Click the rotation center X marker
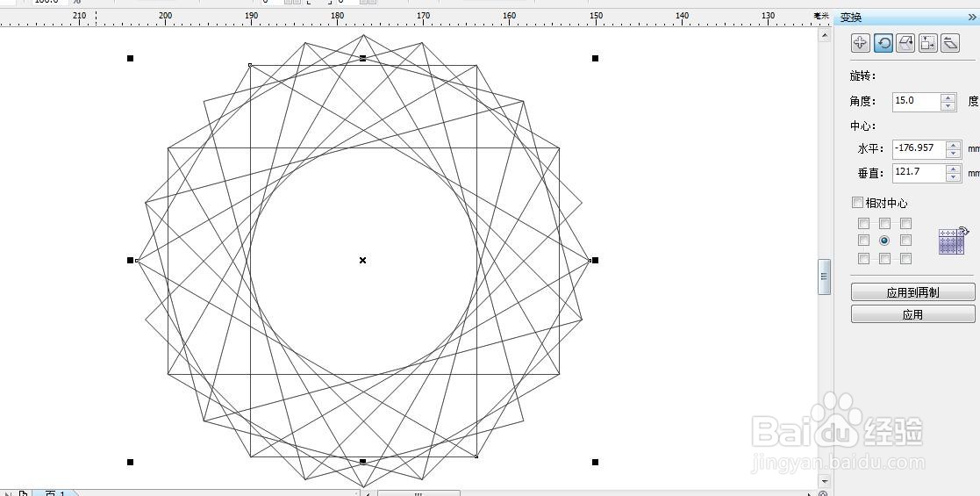Screen dimensions: 980x496 [362, 260]
